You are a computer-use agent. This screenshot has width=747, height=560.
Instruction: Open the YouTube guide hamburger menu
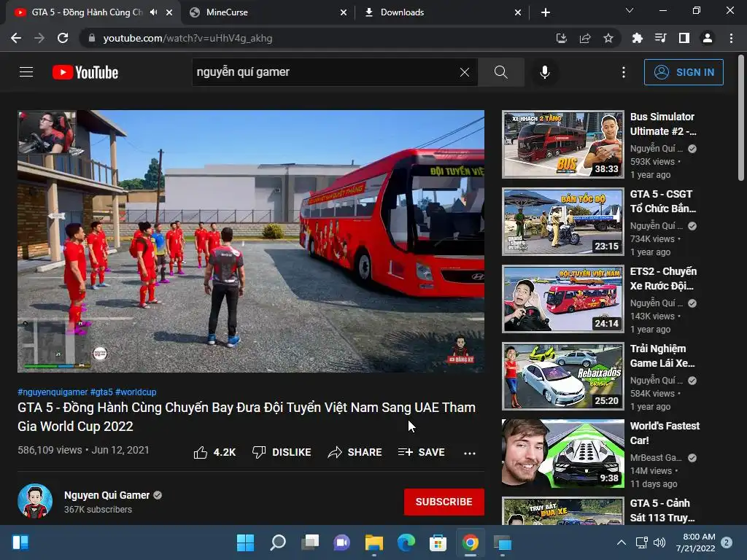(26, 72)
